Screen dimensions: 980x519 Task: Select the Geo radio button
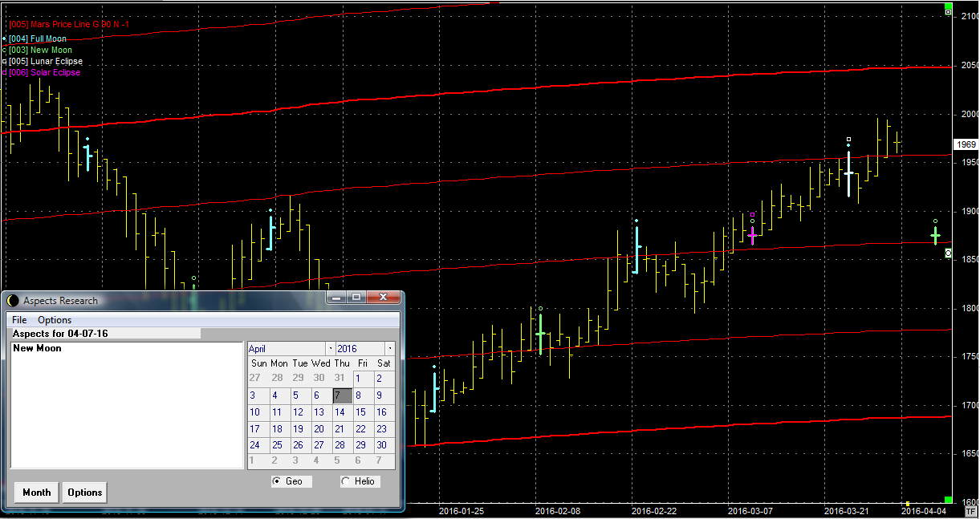(277, 481)
